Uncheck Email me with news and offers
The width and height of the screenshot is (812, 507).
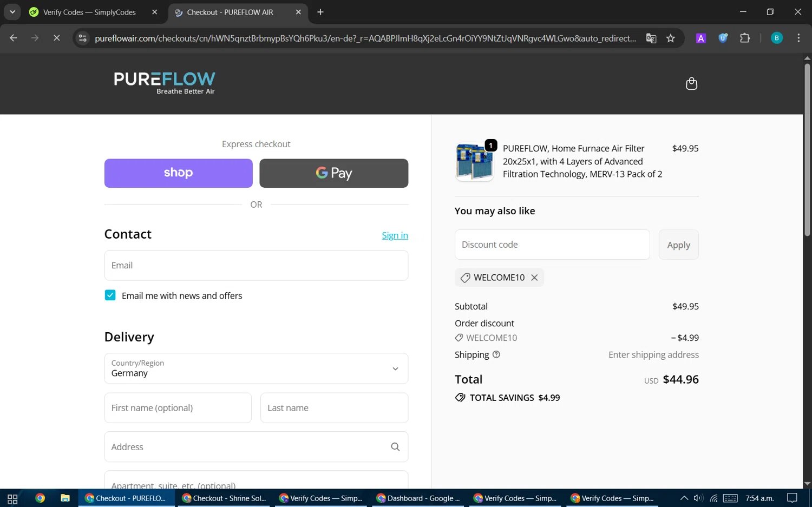(110, 295)
